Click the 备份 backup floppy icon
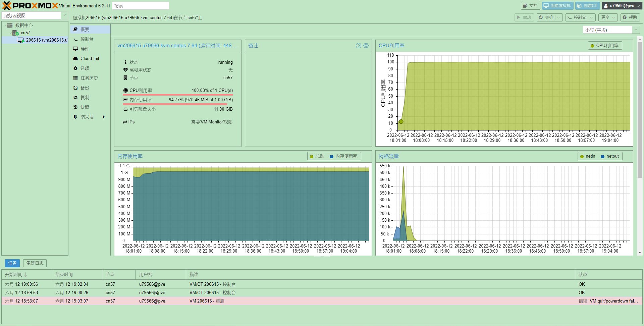The height and width of the screenshot is (326, 644). click(x=75, y=88)
